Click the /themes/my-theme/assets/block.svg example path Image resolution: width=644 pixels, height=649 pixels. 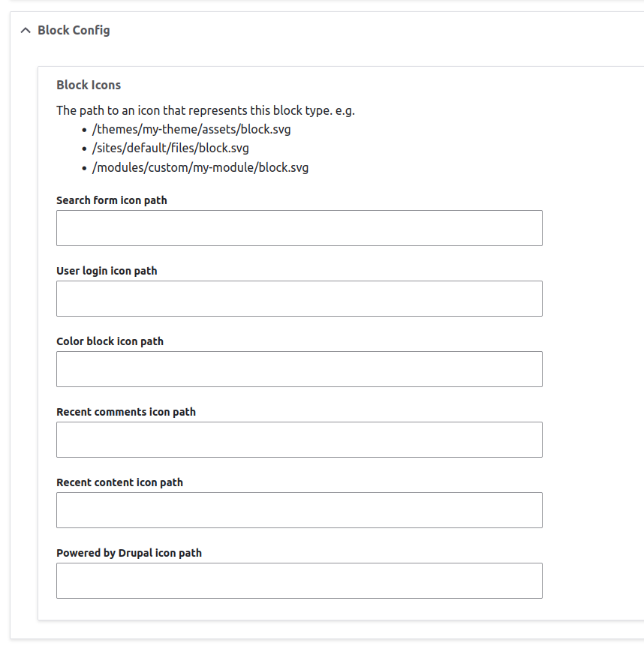191,129
